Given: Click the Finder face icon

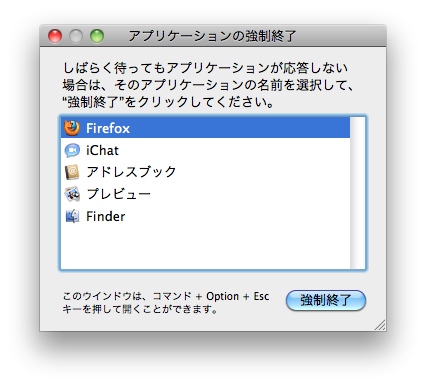Looking at the screenshot, I should pos(72,216).
